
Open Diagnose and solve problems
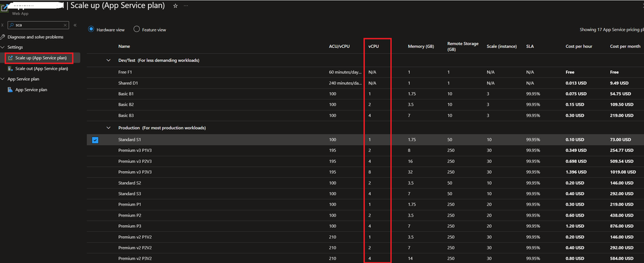[x=36, y=37]
